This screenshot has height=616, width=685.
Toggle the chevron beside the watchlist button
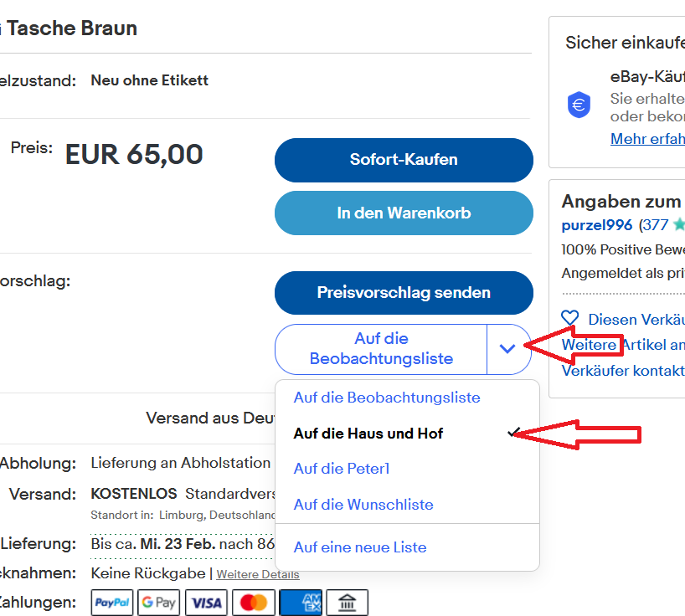click(507, 349)
